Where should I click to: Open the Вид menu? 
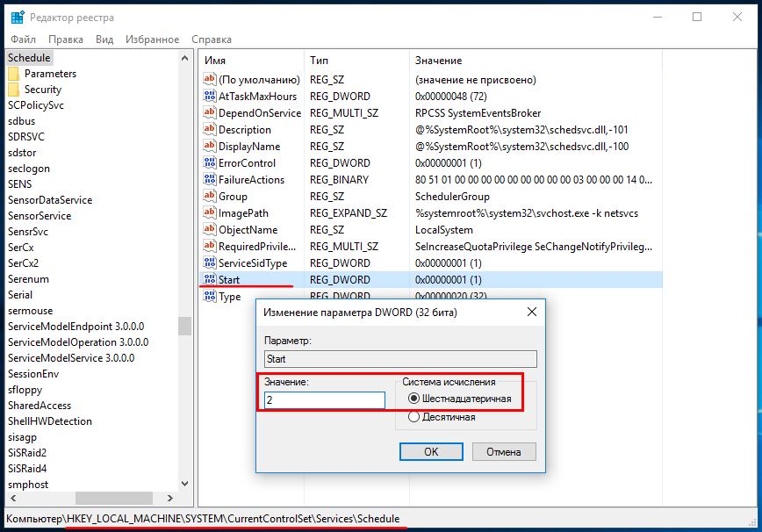click(104, 40)
